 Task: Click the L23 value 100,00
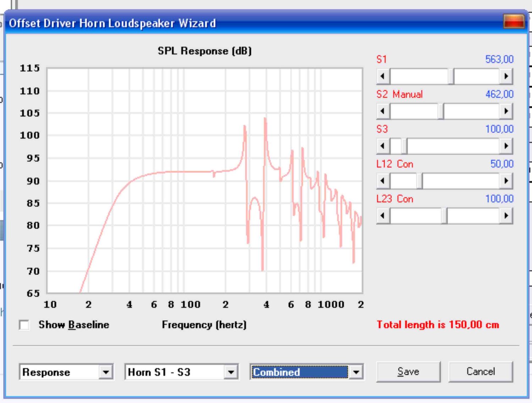[499, 199]
